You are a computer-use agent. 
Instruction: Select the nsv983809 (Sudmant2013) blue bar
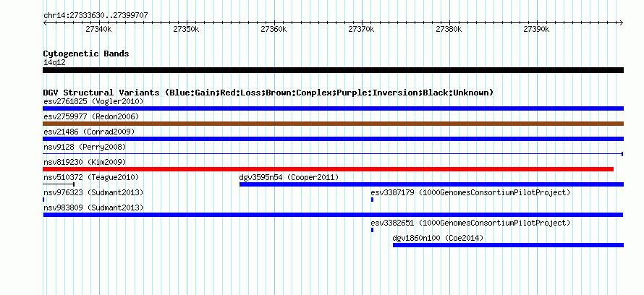[333, 215]
